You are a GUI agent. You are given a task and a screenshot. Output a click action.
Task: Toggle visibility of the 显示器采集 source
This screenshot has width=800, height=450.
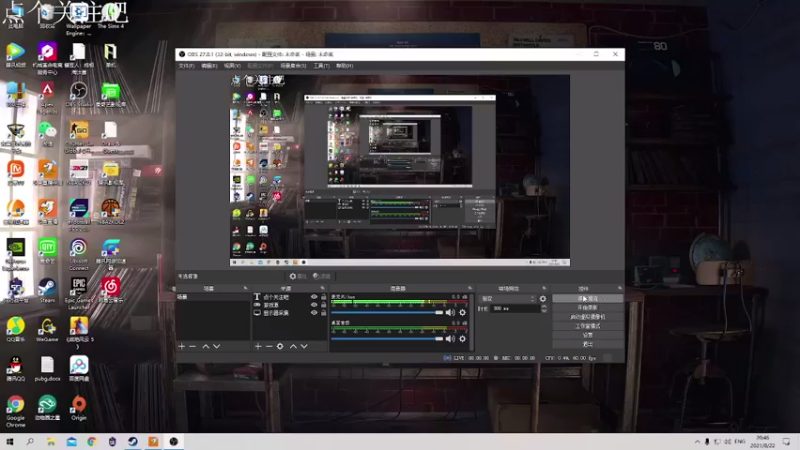click(x=314, y=313)
